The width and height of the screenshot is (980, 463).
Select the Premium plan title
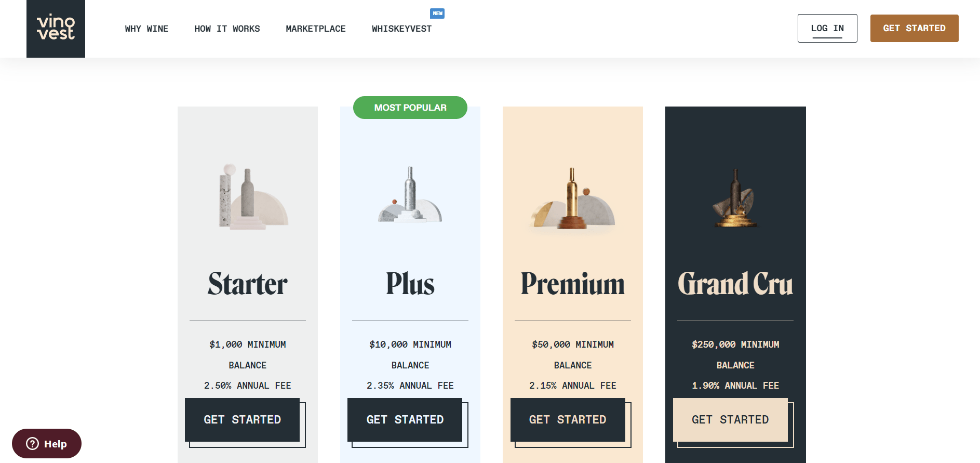coord(573,284)
